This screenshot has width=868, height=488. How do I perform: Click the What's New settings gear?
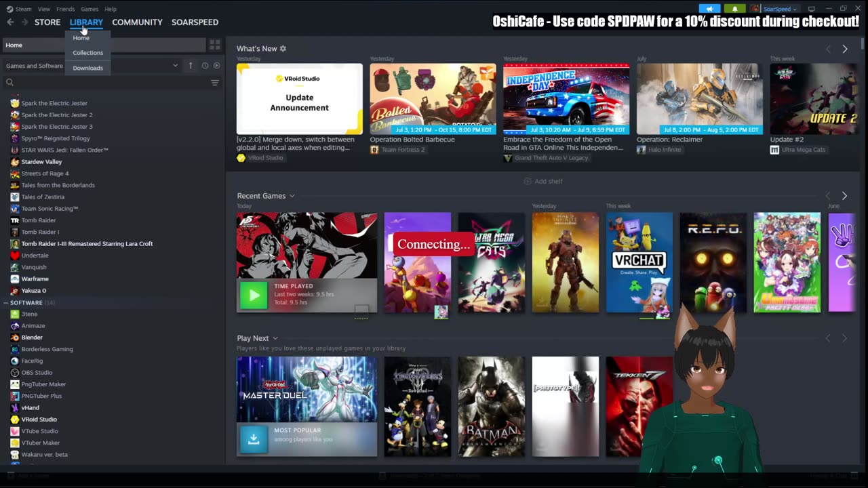(283, 49)
